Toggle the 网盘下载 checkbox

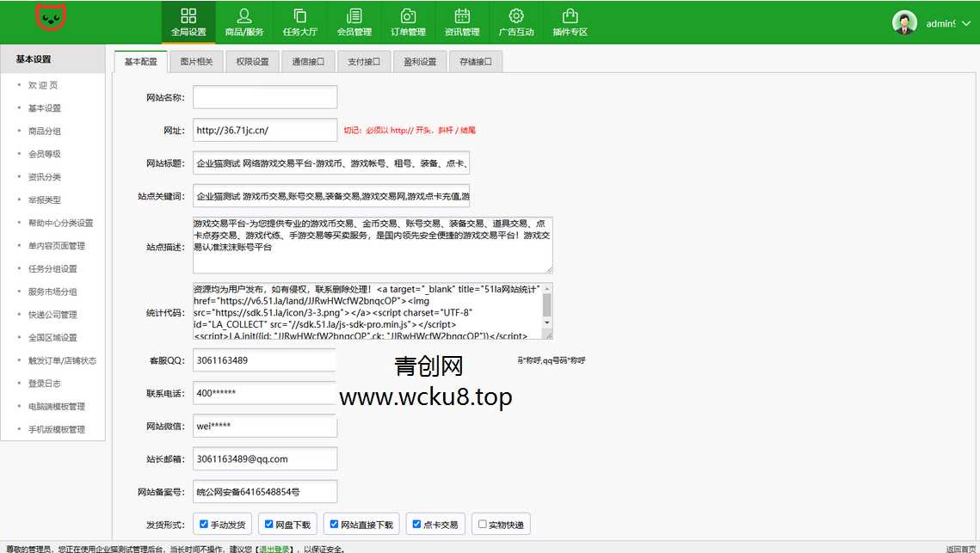point(268,524)
